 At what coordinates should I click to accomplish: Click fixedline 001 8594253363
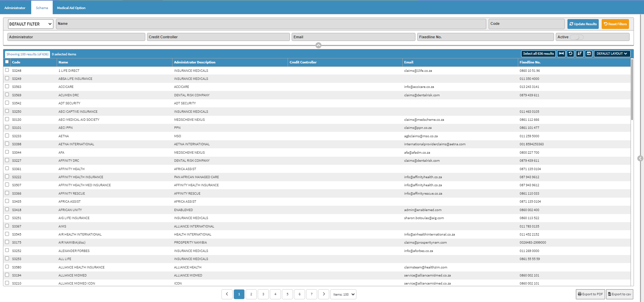tap(532, 144)
